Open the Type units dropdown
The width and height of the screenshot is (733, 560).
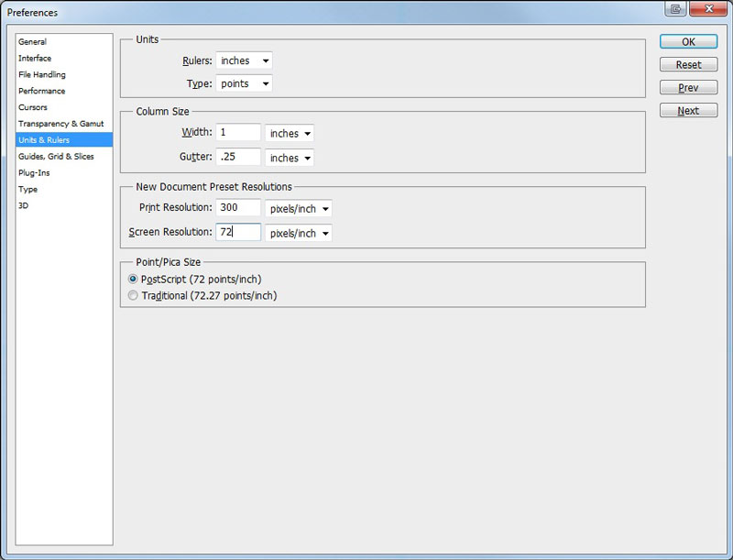tap(244, 83)
